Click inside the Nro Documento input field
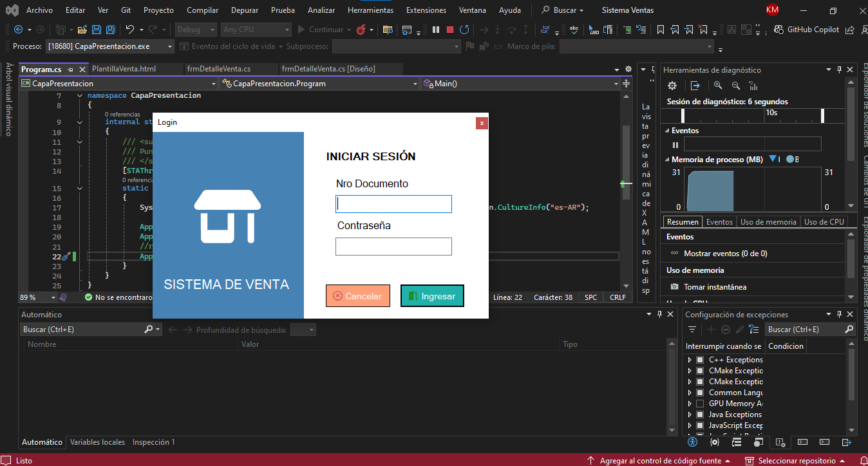 pos(393,203)
